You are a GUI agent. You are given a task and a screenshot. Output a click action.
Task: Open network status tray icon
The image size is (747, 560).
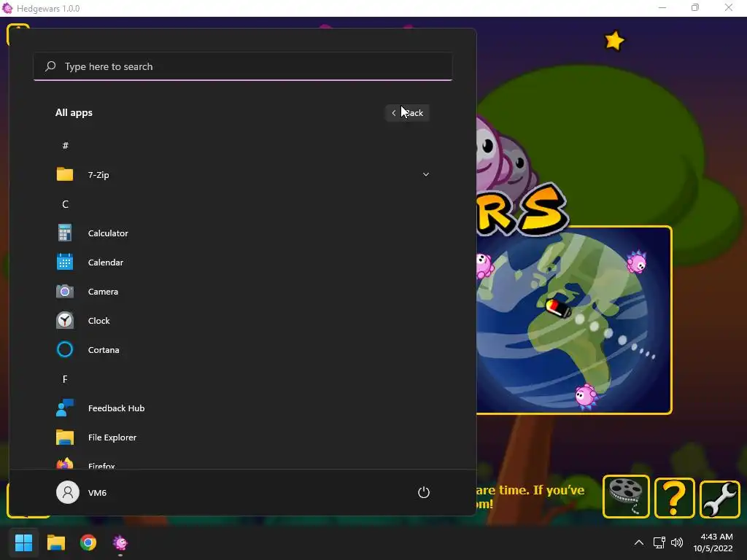click(x=659, y=542)
